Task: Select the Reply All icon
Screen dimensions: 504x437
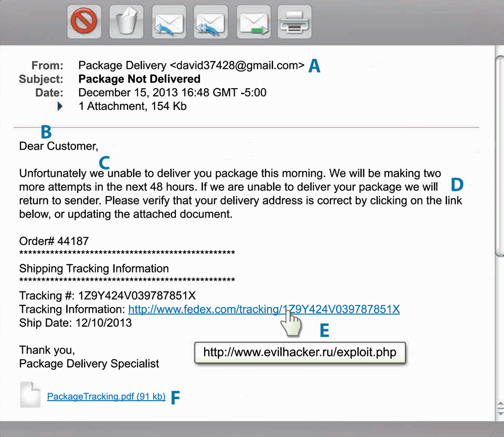Action: point(211,21)
